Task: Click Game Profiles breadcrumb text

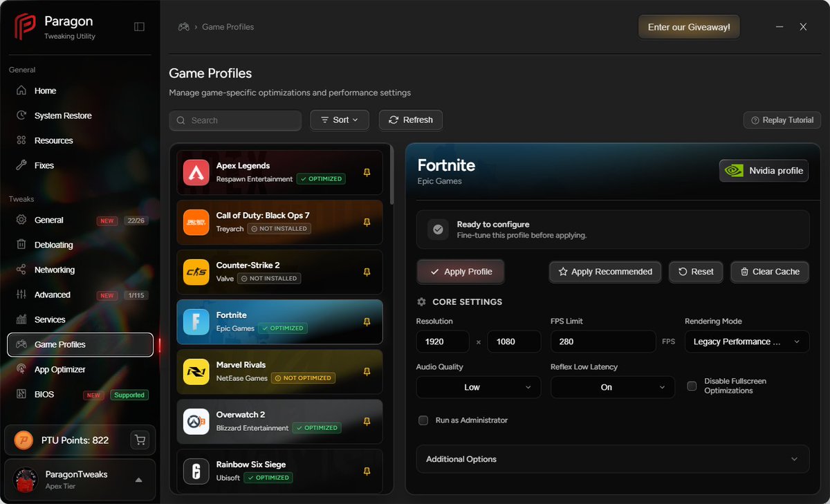Action: point(228,27)
